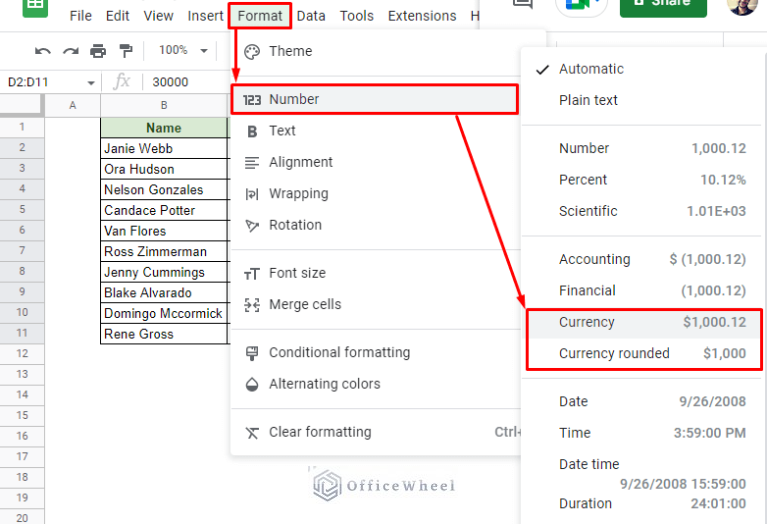This screenshot has height=524, width=767.
Task: Choose Conditional formatting
Action: click(376, 352)
